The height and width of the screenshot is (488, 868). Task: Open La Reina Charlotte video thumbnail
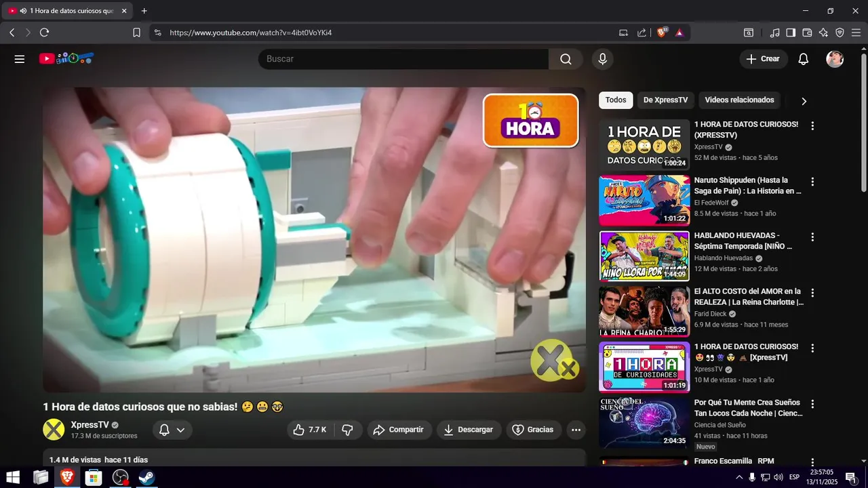644,311
